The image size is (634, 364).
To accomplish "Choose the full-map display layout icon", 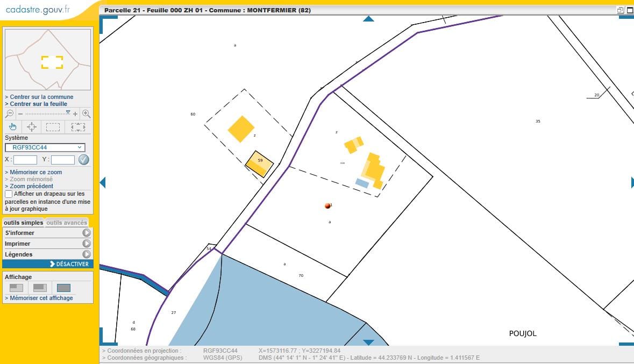I will coord(63,288).
